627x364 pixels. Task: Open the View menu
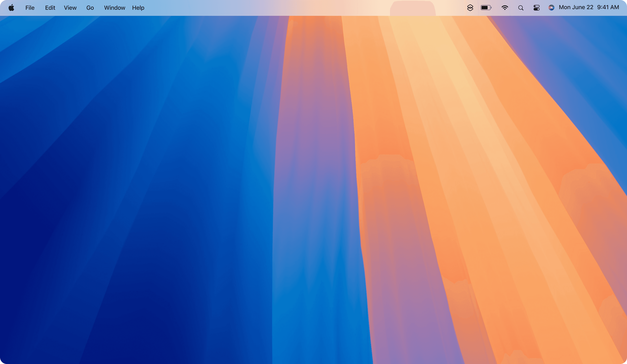point(70,8)
